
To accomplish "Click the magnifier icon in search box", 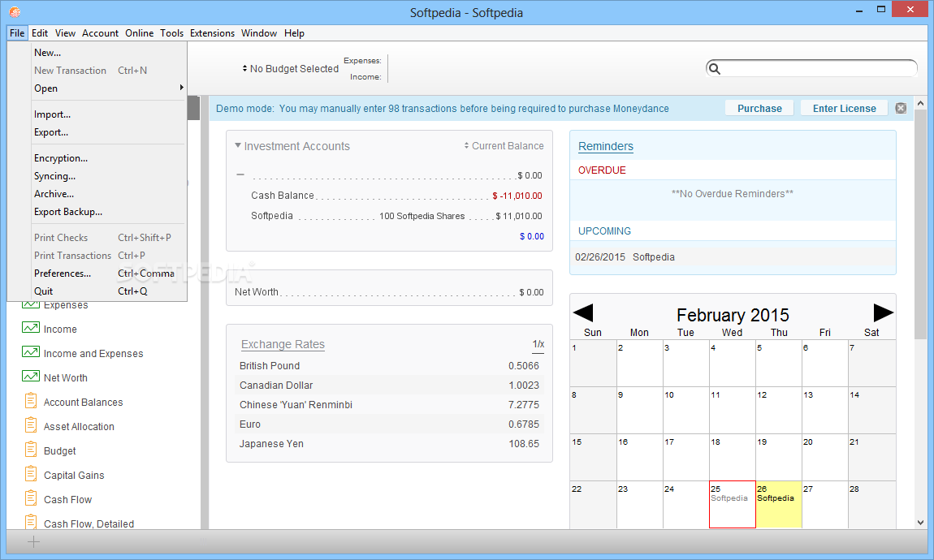I will [715, 68].
